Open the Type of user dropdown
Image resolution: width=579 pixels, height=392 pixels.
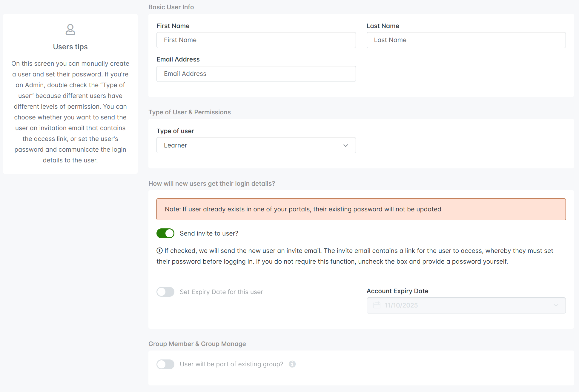(256, 145)
